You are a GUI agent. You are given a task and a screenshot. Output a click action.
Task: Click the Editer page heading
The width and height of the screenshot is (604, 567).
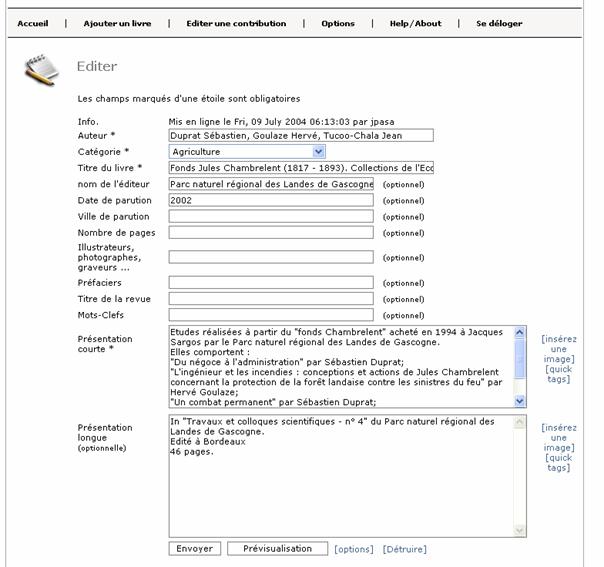tap(97, 66)
